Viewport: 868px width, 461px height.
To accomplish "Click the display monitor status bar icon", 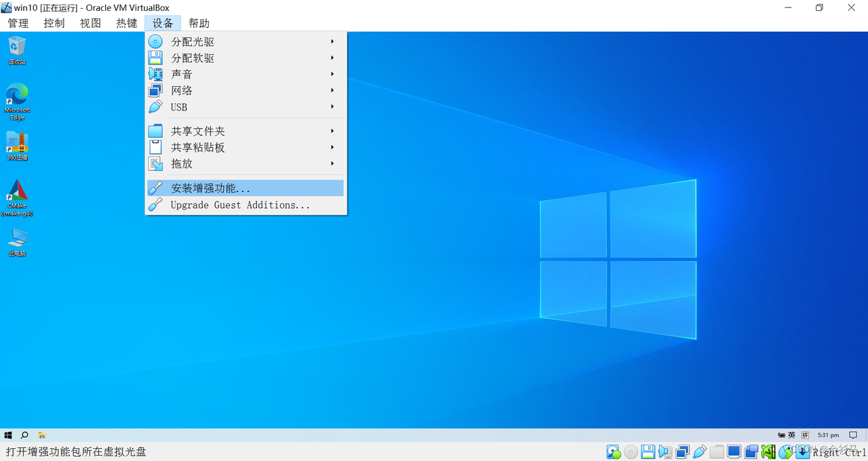I will (734, 452).
